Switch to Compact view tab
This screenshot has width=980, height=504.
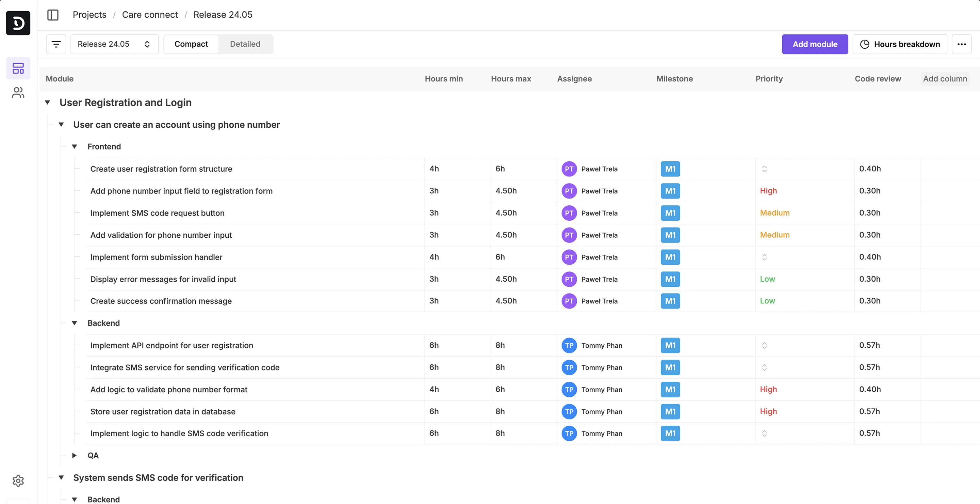[191, 44]
